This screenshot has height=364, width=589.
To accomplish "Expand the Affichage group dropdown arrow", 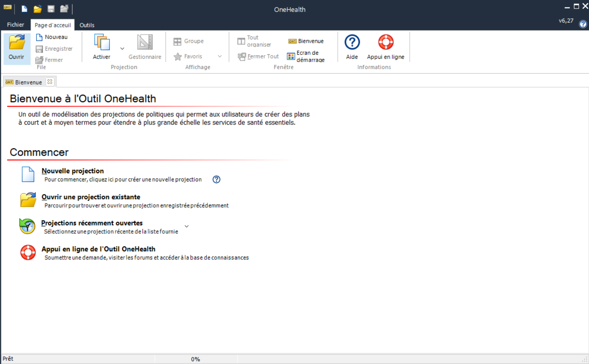I will pos(220,56).
